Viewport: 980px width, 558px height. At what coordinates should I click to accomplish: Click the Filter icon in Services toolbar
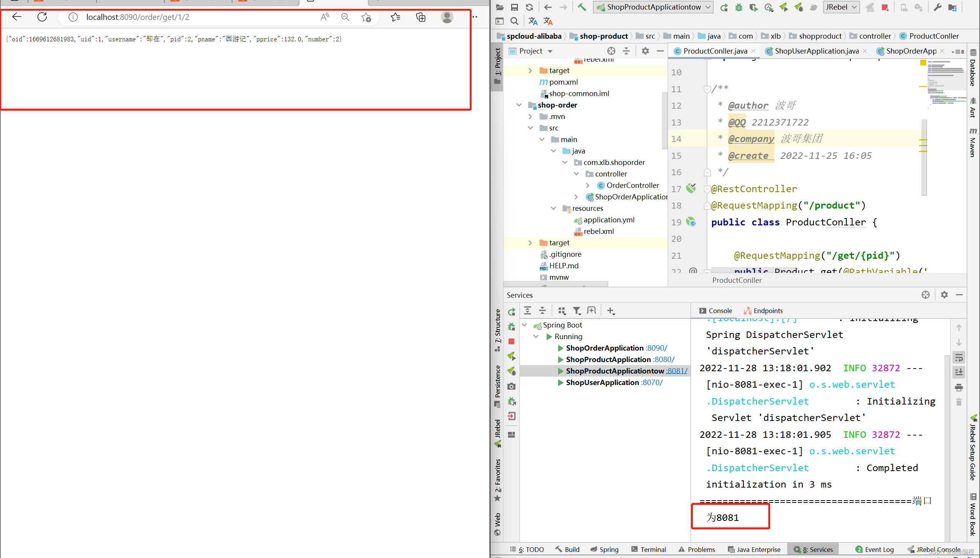(x=577, y=310)
